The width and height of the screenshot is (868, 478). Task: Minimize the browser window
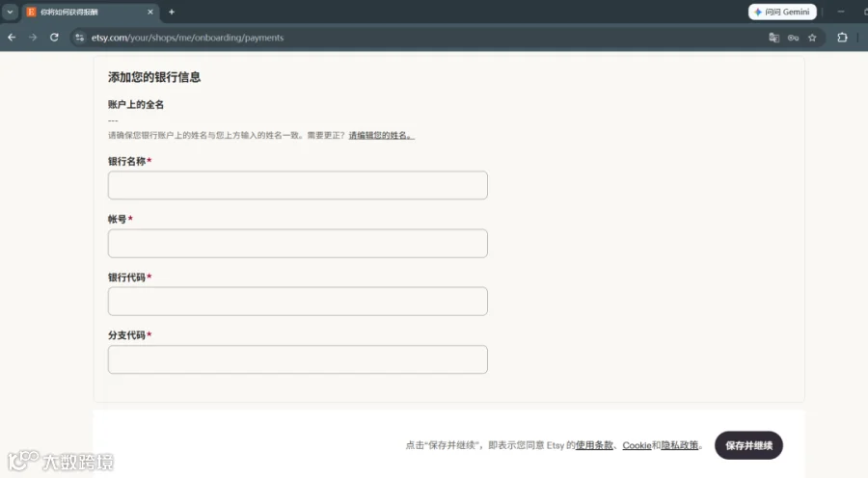coord(841,12)
